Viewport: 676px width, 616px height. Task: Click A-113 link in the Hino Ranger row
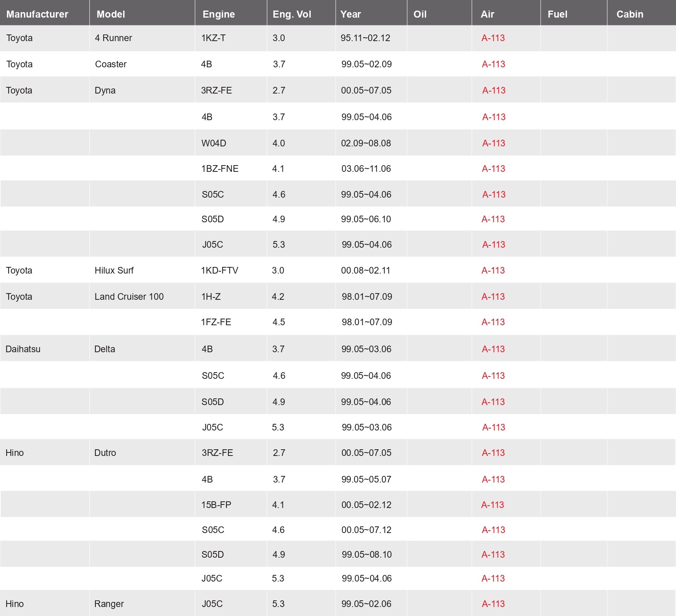(x=493, y=604)
